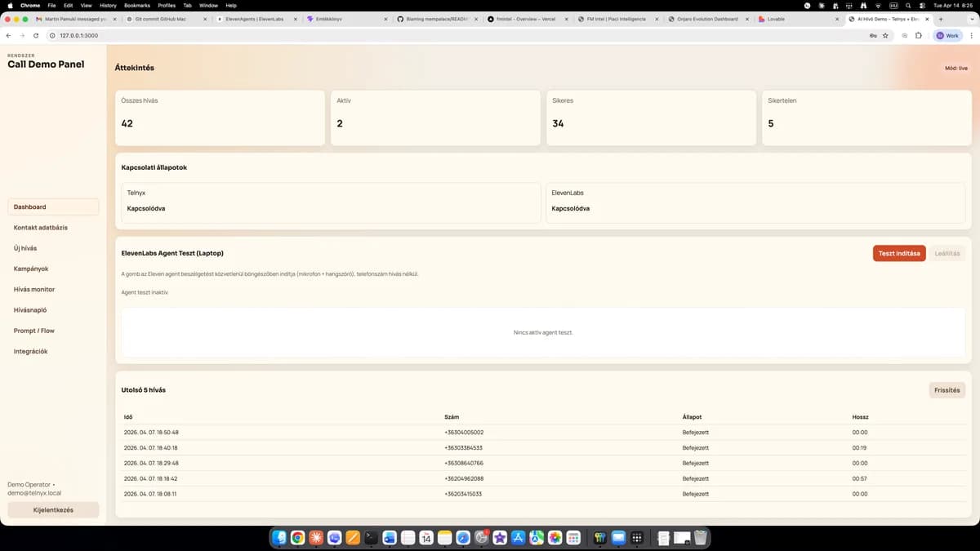
Task: Open the Photos app in the Dock
Action: click(555, 537)
